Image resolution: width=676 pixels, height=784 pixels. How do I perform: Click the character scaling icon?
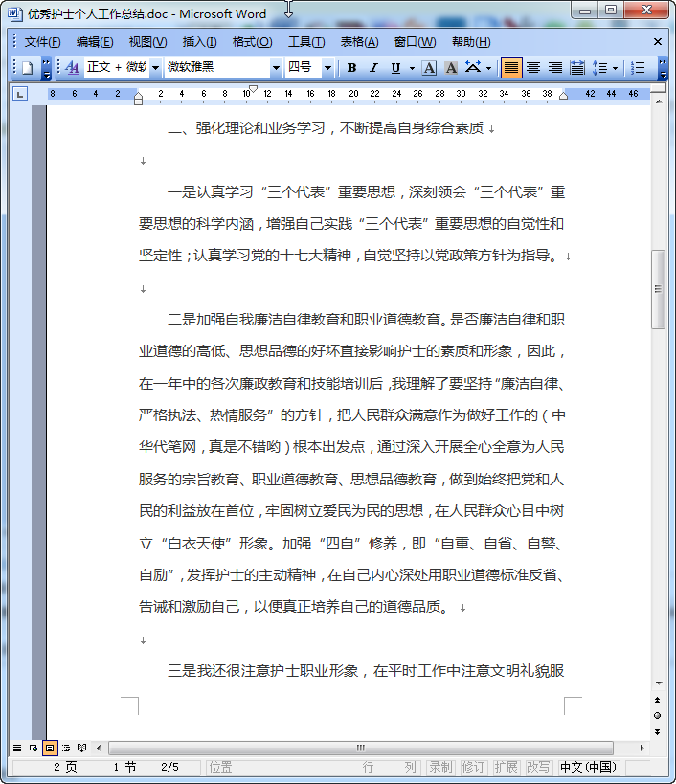472,68
